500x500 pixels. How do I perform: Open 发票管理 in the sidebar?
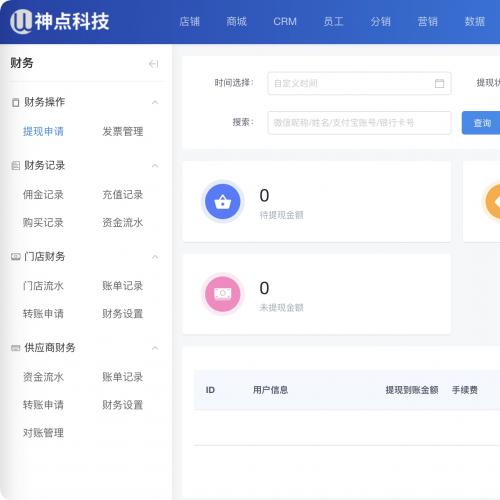tap(123, 131)
